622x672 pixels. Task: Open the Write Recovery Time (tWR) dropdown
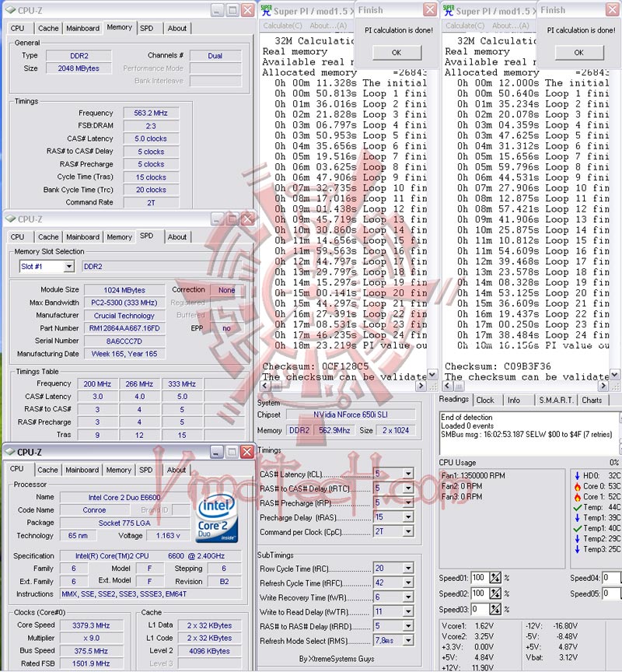(x=408, y=597)
